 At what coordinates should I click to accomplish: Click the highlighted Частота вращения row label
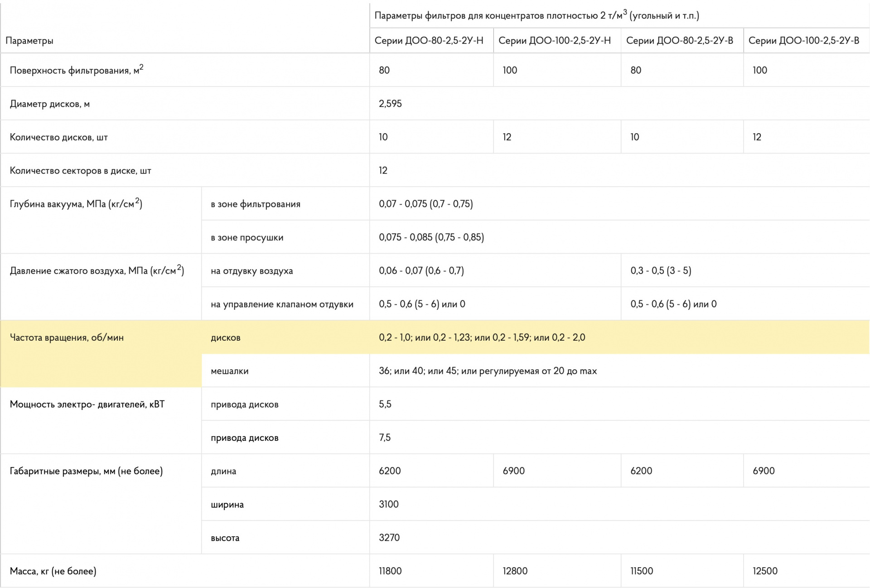tap(67, 337)
